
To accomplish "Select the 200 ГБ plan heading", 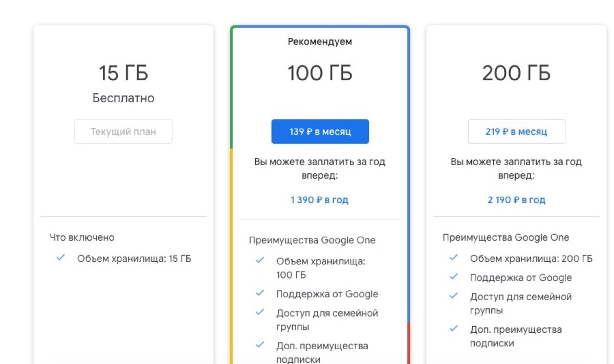I will pos(516,74).
